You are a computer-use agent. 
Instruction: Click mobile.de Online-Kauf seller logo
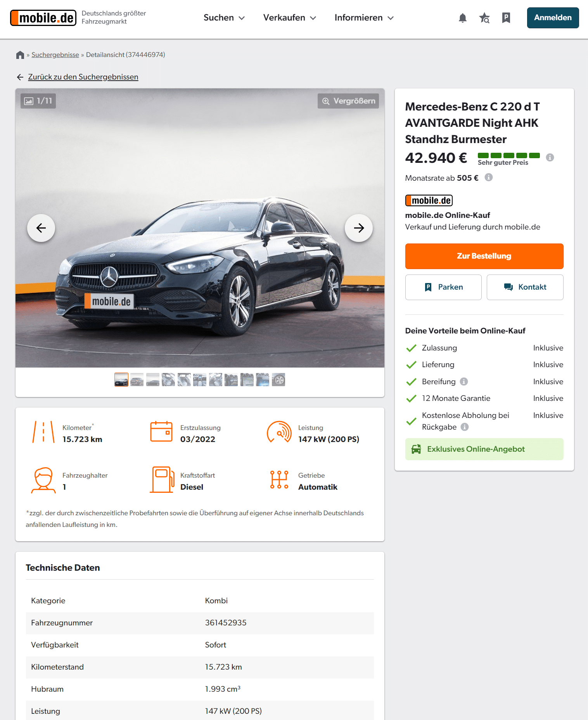429,200
